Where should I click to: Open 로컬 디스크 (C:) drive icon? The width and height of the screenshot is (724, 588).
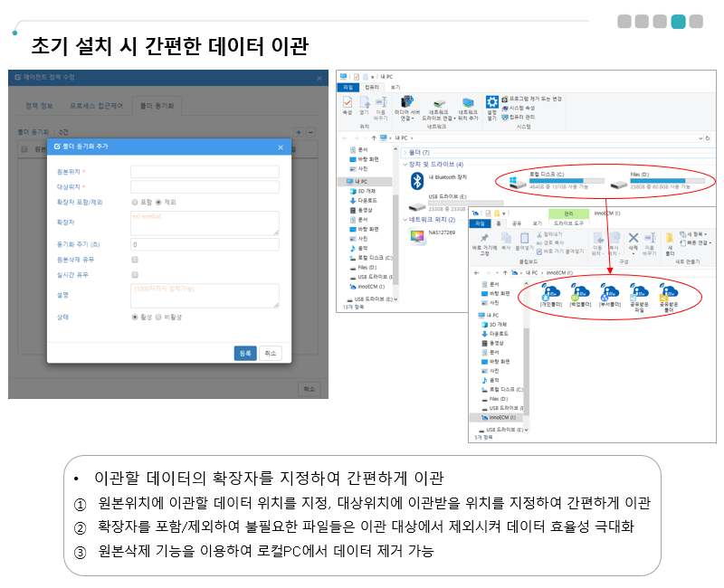(519, 183)
